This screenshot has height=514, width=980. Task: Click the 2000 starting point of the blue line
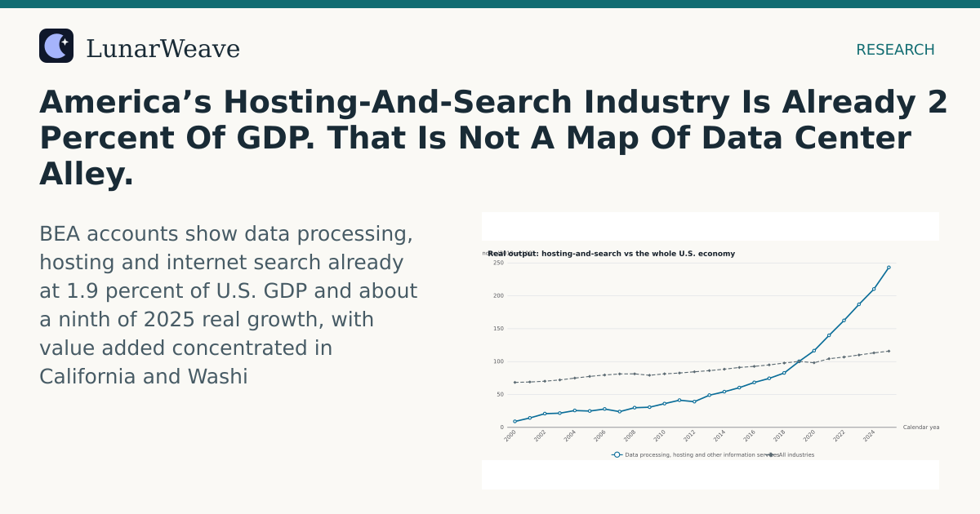coord(514,421)
